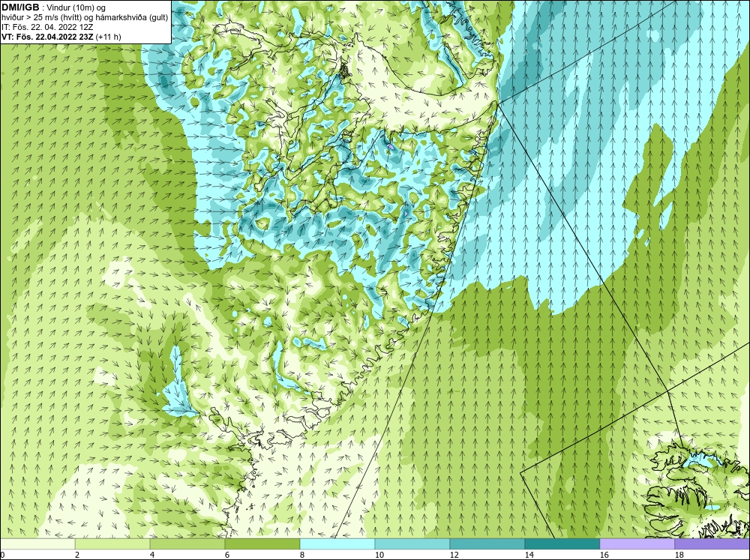Screen dimensions: 750x560
Task: Click the olive green 6–8 m/s legend swatch
Action: point(262,544)
